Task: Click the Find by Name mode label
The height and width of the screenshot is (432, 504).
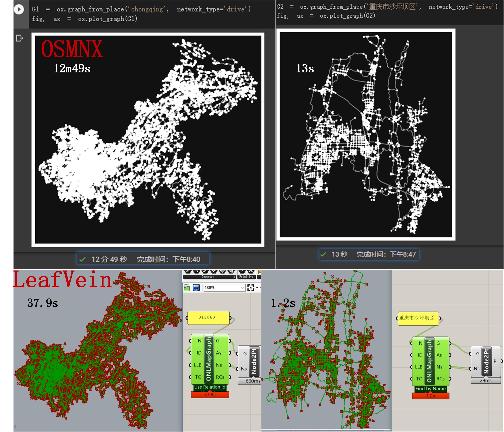Action: pyautogui.click(x=431, y=389)
